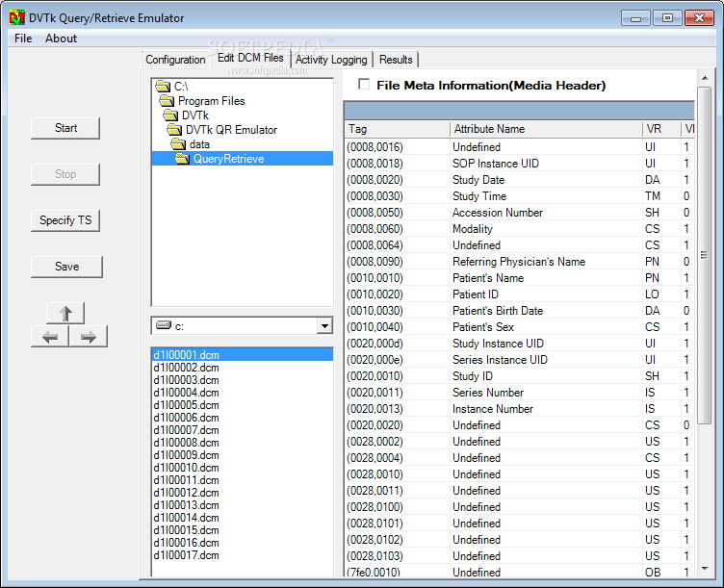Enable File Meta Information checkbox
The width and height of the screenshot is (724, 588).
tap(364, 84)
